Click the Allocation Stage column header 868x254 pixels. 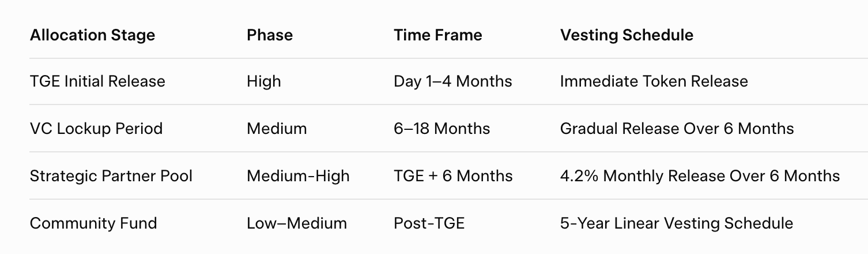[92, 35]
